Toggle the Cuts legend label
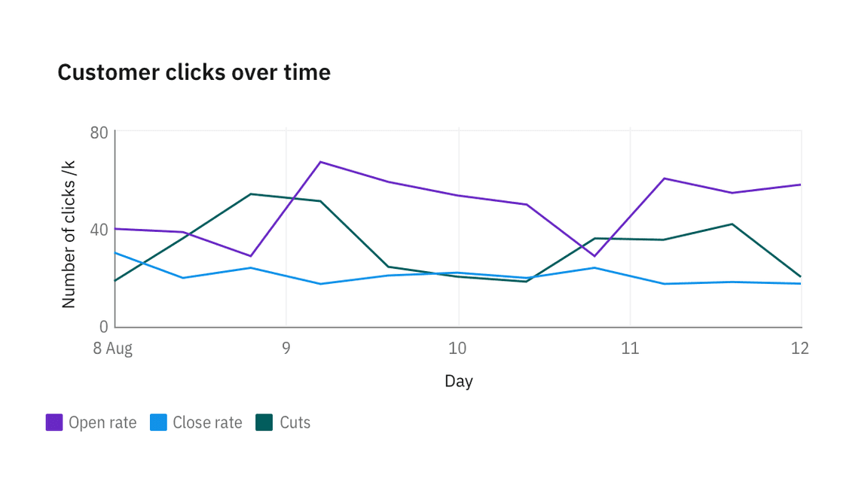This screenshot has width=868, height=488. pos(295,422)
